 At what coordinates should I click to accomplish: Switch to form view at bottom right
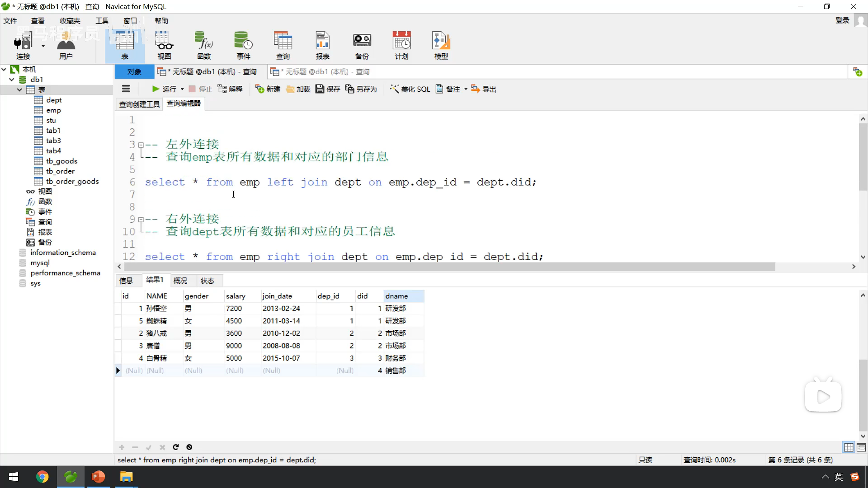tap(861, 447)
